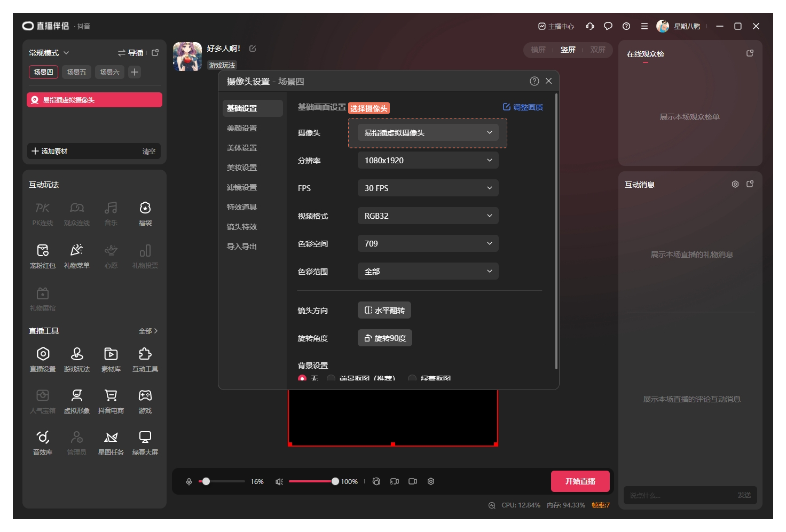Open the 视频格式 RGB32 dropdown

[x=428, y=216]
